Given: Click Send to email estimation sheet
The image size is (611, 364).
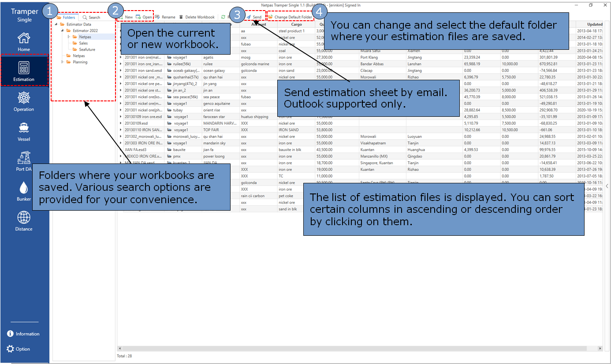Looking at the screenshot, I should pyautogui.click(x=254, y=17).
